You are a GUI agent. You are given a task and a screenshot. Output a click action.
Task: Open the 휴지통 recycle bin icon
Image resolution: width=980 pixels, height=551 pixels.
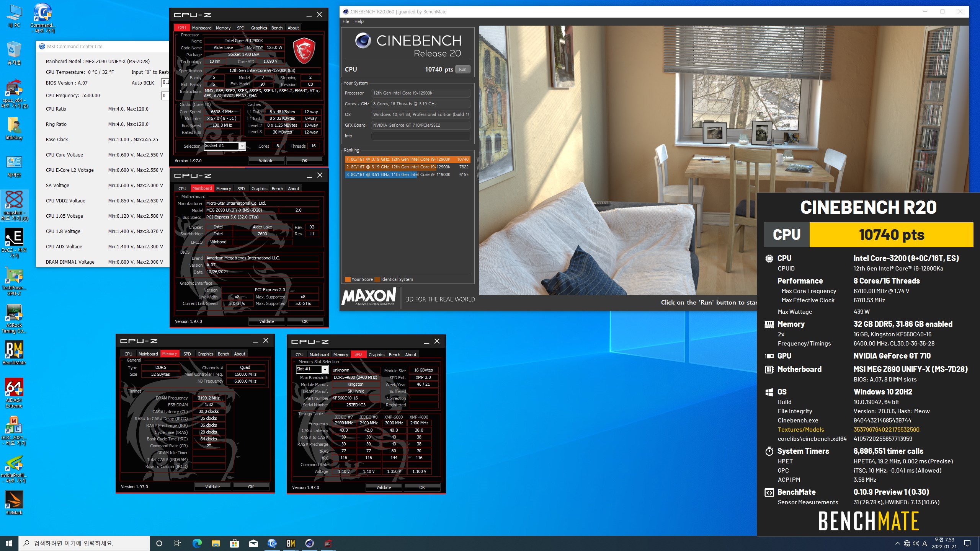(14, 53)
